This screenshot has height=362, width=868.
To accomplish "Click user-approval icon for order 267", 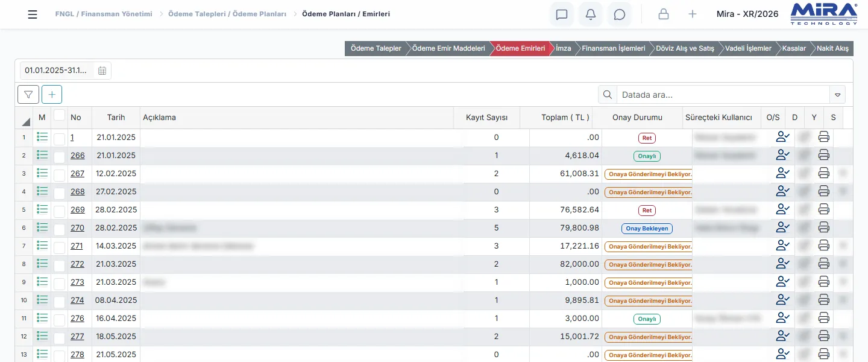I will (782, 173).
